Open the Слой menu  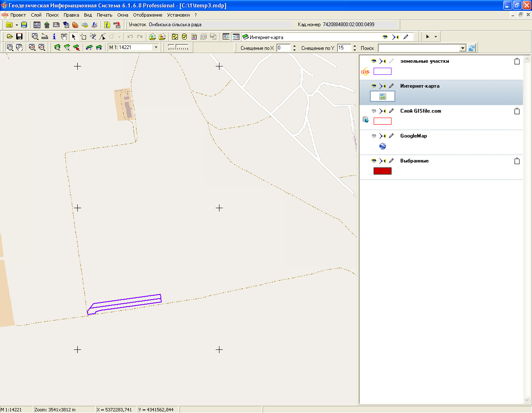36,15
